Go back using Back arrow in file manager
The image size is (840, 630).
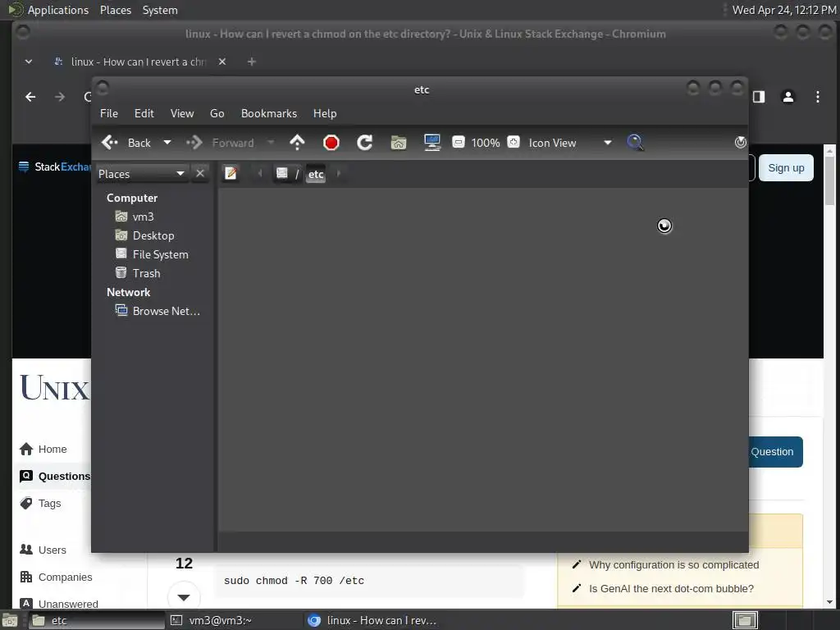pos(126,143)
